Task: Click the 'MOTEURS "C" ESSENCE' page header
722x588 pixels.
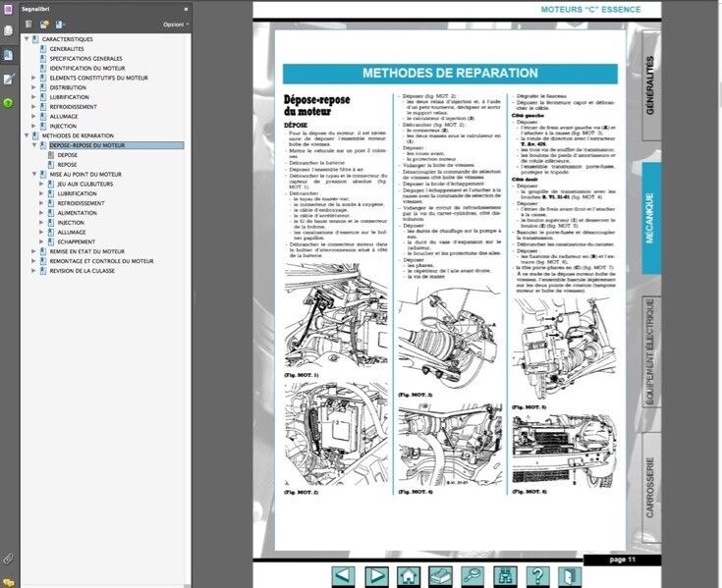Action: pos(590,9)
